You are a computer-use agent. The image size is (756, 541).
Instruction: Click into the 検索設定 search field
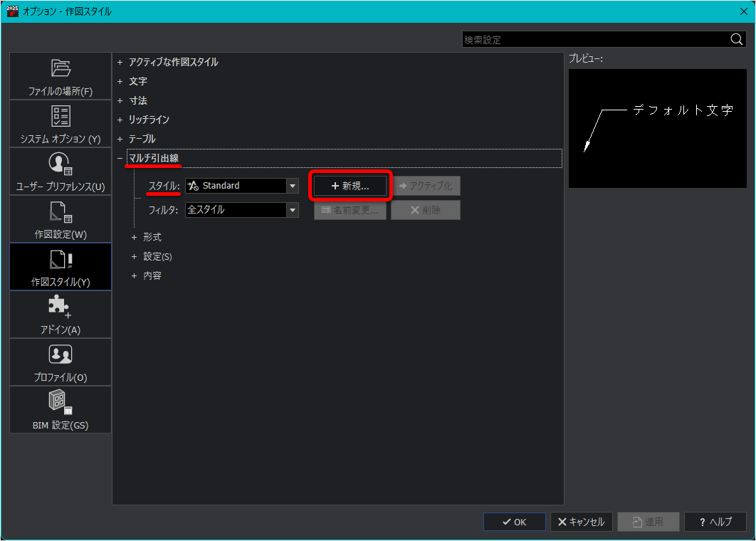(594, 40)
